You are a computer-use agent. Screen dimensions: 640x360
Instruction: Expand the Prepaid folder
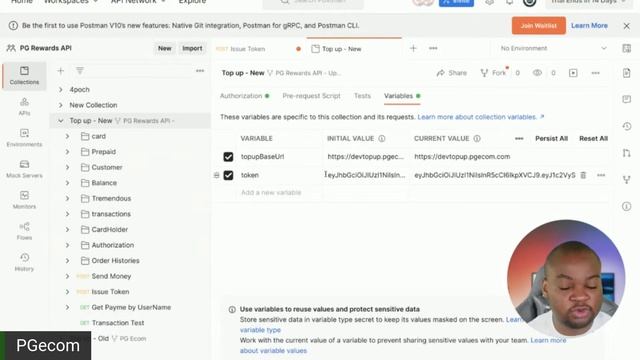pos(67,152)
